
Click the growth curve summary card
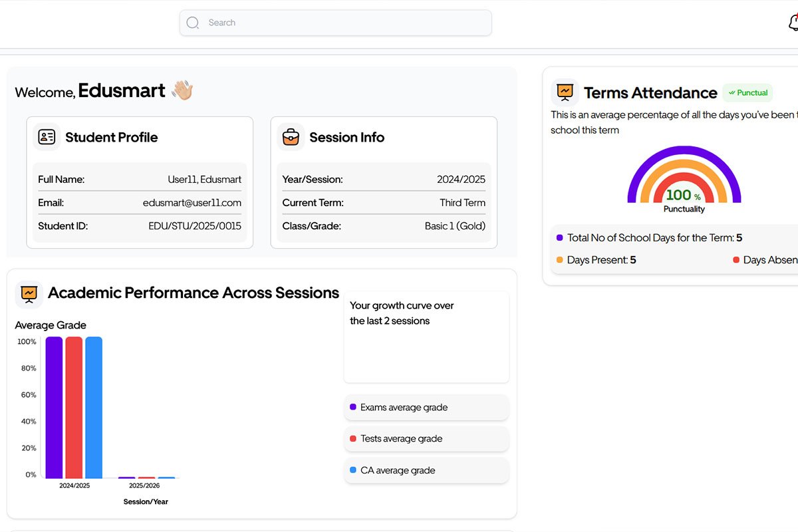426,336
